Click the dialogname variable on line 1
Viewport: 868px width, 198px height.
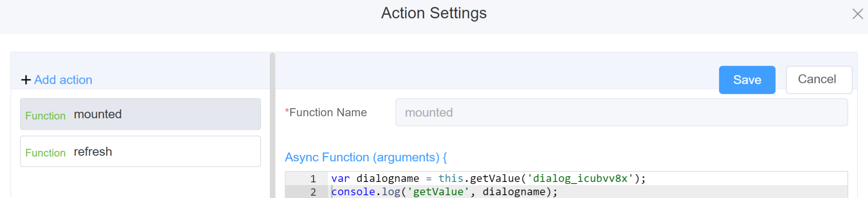coord(387,179)
